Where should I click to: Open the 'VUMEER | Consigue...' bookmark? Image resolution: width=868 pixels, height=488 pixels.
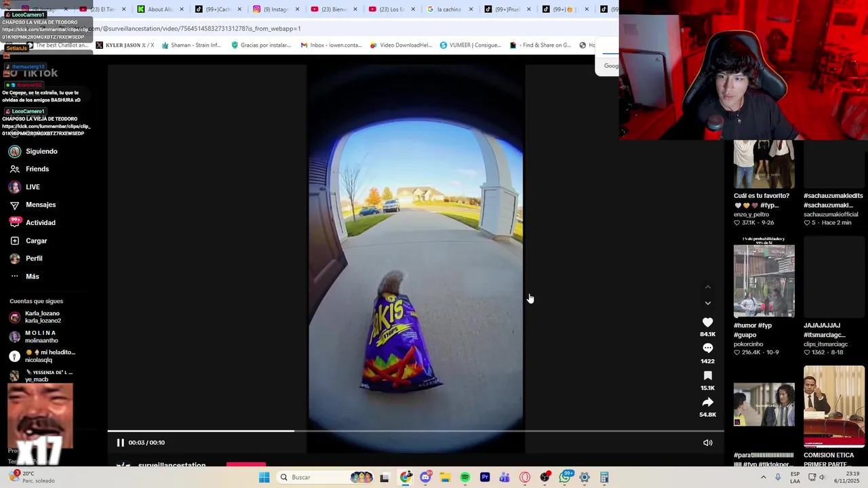tap(470, 45)
